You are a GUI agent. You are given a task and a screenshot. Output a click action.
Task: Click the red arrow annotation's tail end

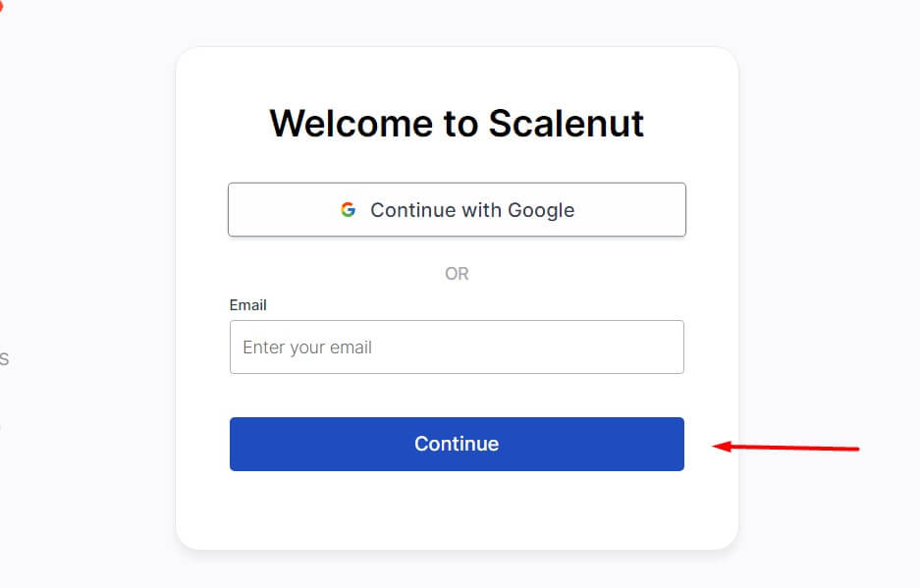pos(854,449)
